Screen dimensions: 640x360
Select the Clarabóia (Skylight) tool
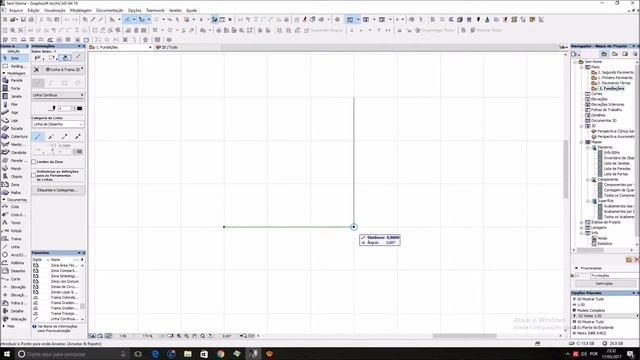pyautogui.click(x=14, y=152)
